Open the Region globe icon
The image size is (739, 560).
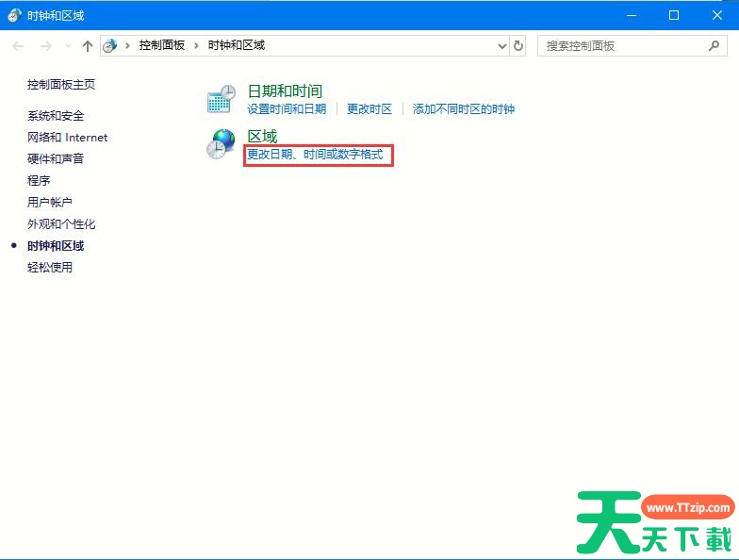pos(221,143)
